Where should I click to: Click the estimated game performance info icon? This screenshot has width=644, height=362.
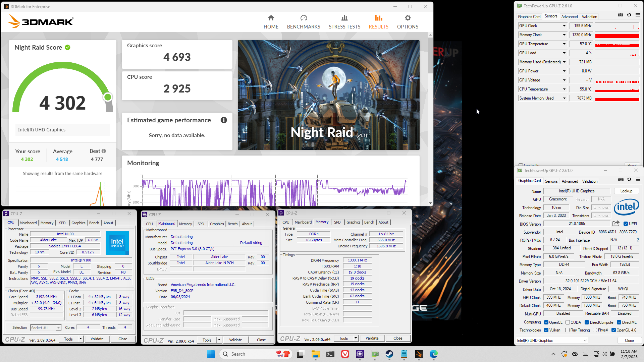pos(224,120)
